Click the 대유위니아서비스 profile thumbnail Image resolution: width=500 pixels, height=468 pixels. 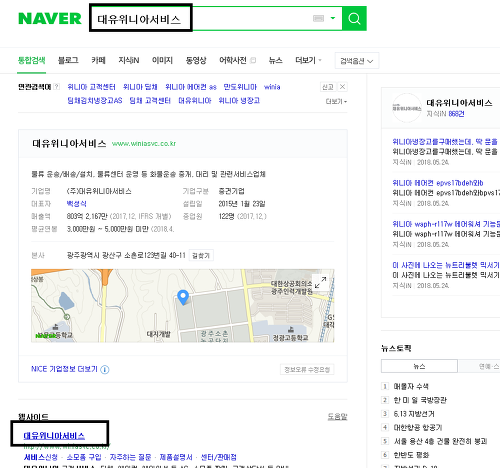click(x=407, y=108)
